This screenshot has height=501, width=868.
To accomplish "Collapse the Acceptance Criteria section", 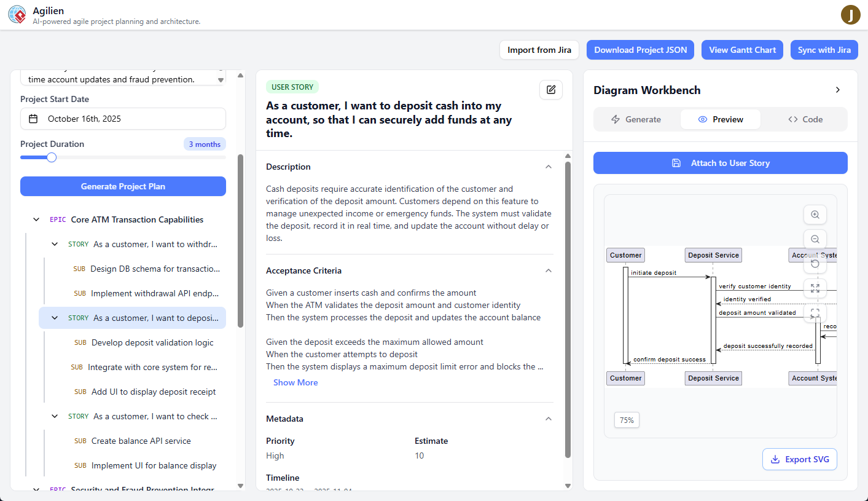I will tap(548, 270).
